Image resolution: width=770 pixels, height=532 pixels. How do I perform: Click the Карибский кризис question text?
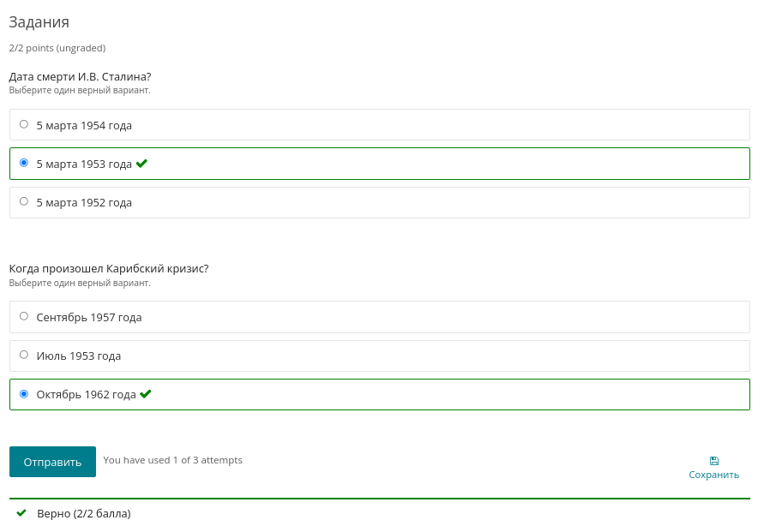(x=108, y=268)
